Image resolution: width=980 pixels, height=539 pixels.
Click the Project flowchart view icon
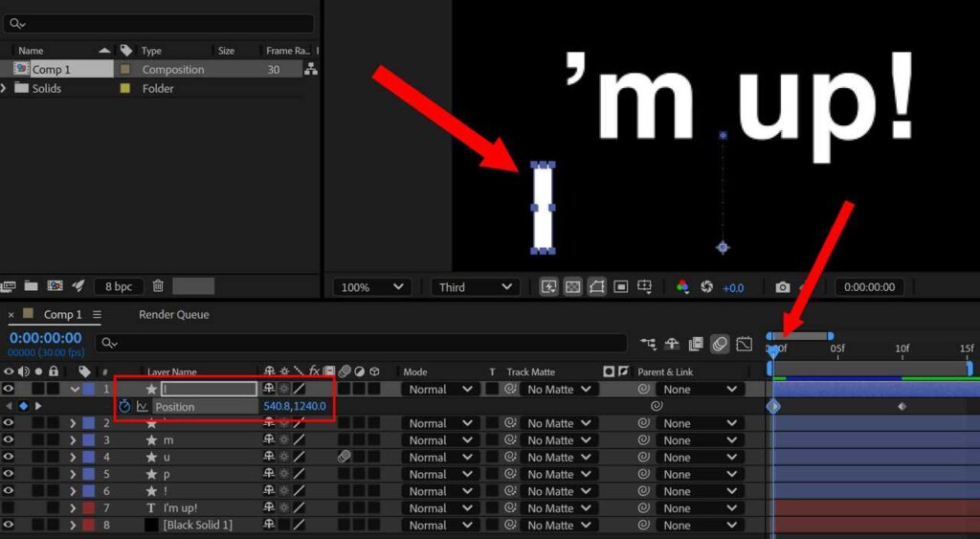(311, 69)
